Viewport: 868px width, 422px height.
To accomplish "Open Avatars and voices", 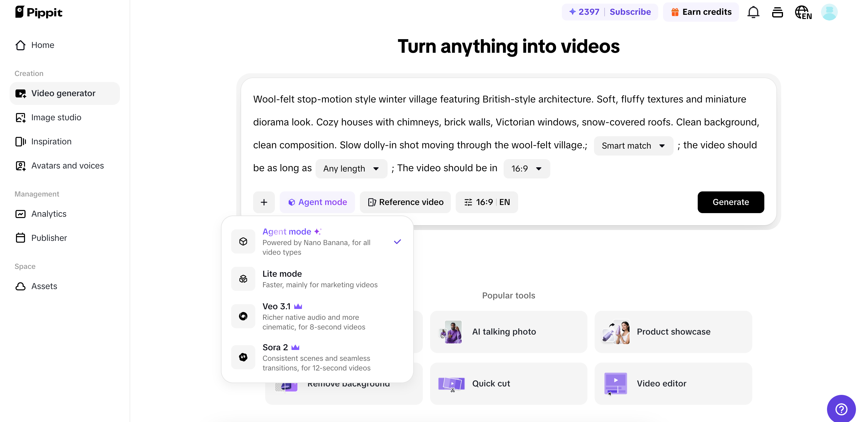I will pyautogui.click(x=68, y=165).
